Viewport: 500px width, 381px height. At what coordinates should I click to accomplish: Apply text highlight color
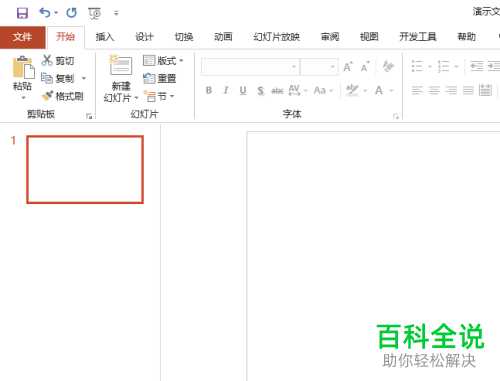[352, 90]
